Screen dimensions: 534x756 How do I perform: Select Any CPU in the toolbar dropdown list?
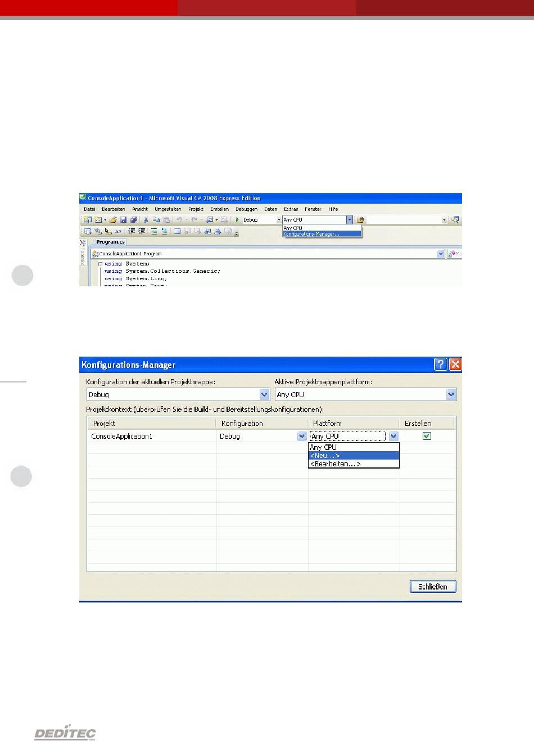pyautogui.click(x=322, y=228)
